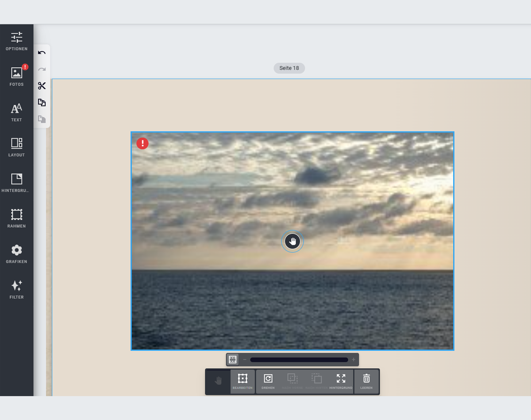Rotate the photo with Drehen
Screen dimensions: 531x420
268,381
